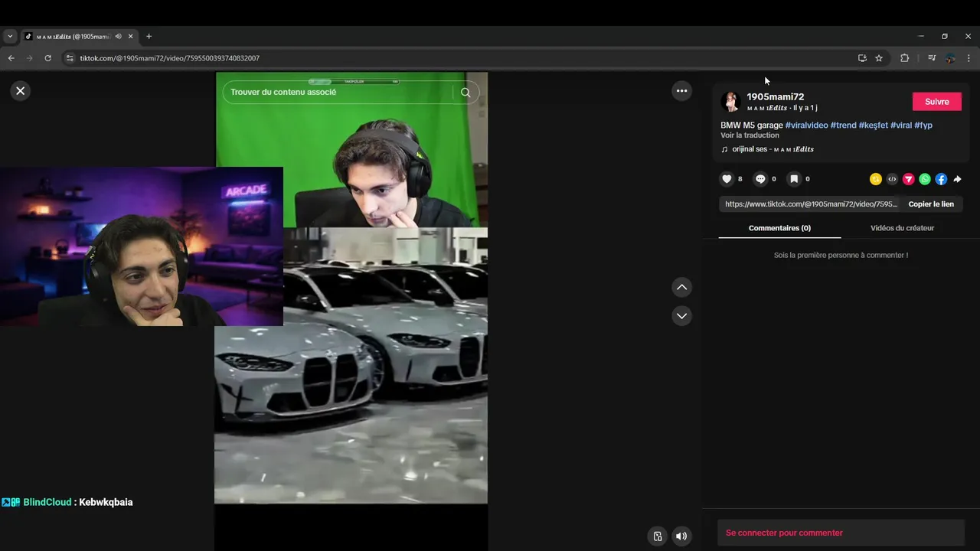Mute the video with the speaker icon
The height and width of the screenshot is (551, 980).
tap(681, 536)
